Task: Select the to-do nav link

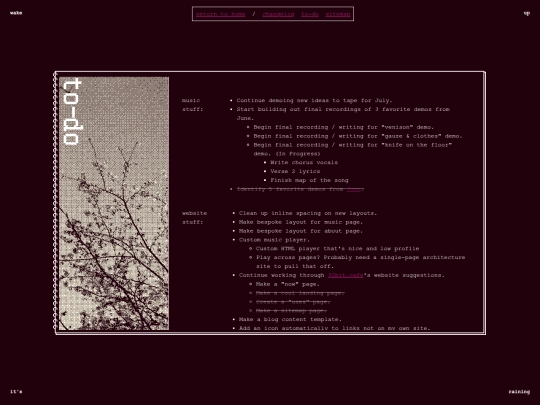Action: 310,14
